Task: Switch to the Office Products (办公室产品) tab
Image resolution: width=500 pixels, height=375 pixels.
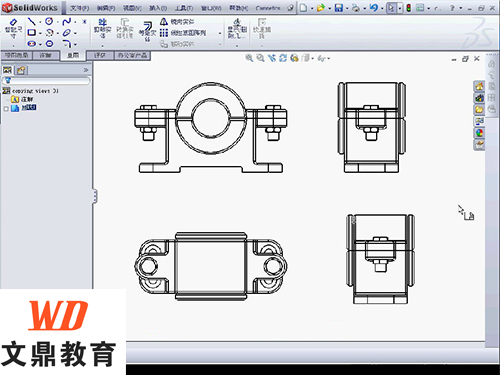Action: click(132, 55)
